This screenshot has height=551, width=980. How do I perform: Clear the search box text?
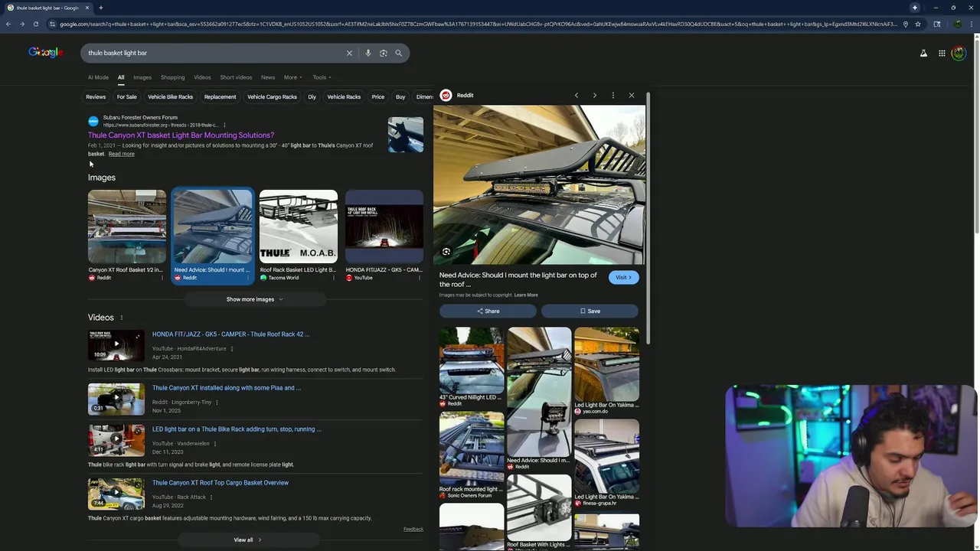point(349,53)
